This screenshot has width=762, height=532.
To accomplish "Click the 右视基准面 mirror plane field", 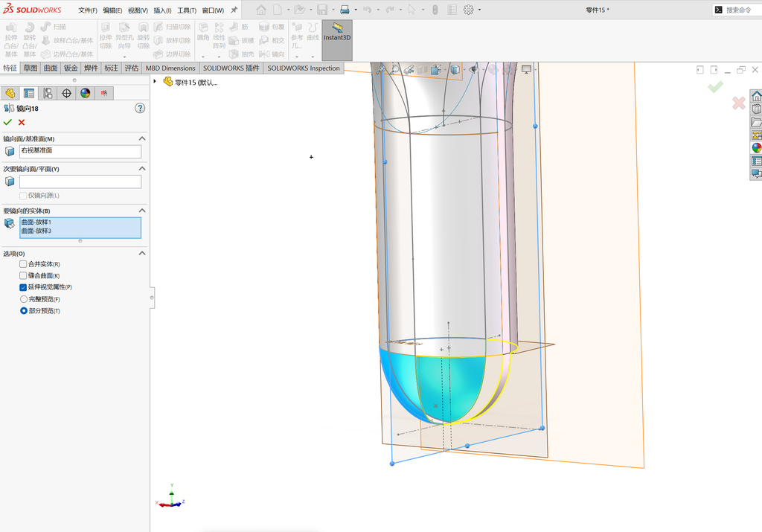I will point(80,151).
